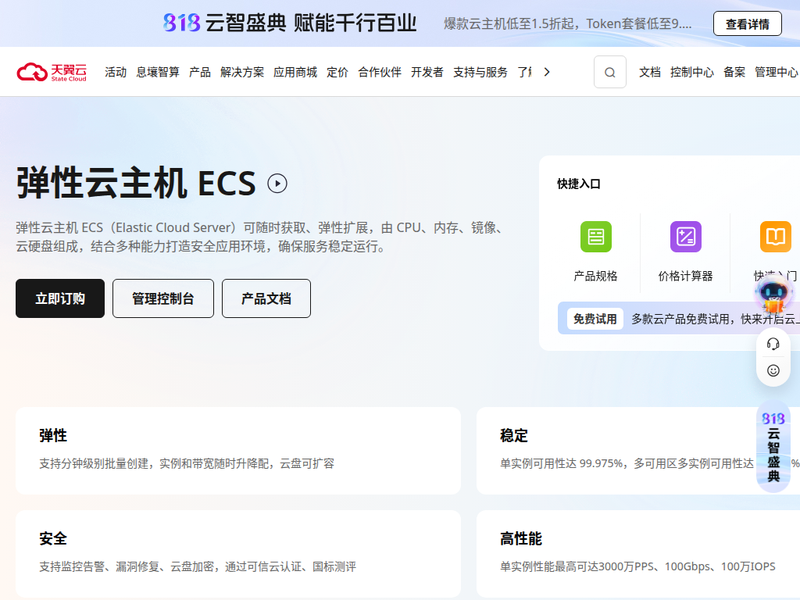Open the 解决方案 menu
This screenshot has height=600, width=800.
[x=242, y=72]
